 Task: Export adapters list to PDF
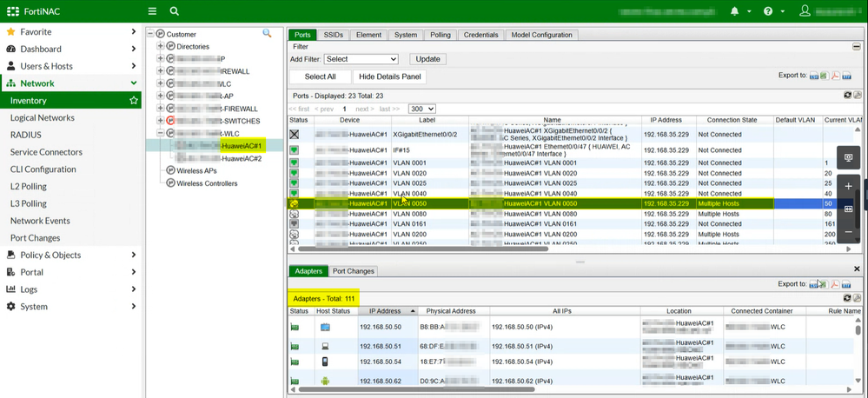(835, 284)
